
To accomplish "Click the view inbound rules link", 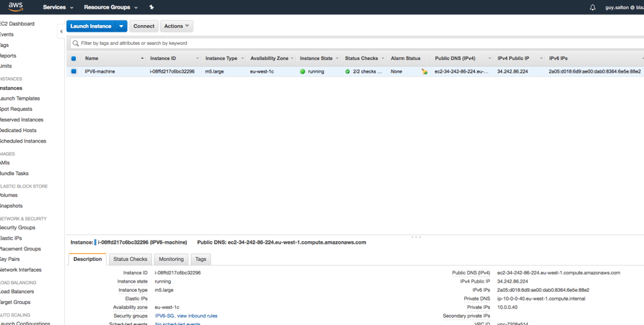I will click(x=197, y=316).
